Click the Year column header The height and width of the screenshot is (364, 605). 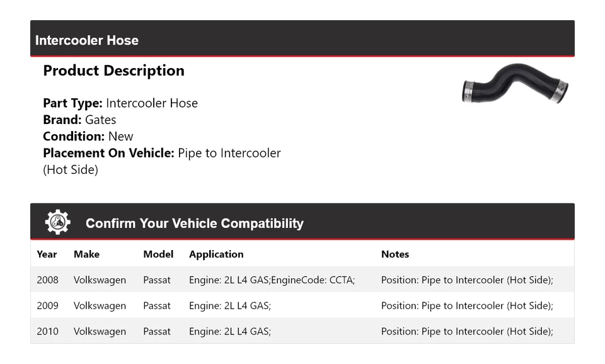click(x=47, y=254)
